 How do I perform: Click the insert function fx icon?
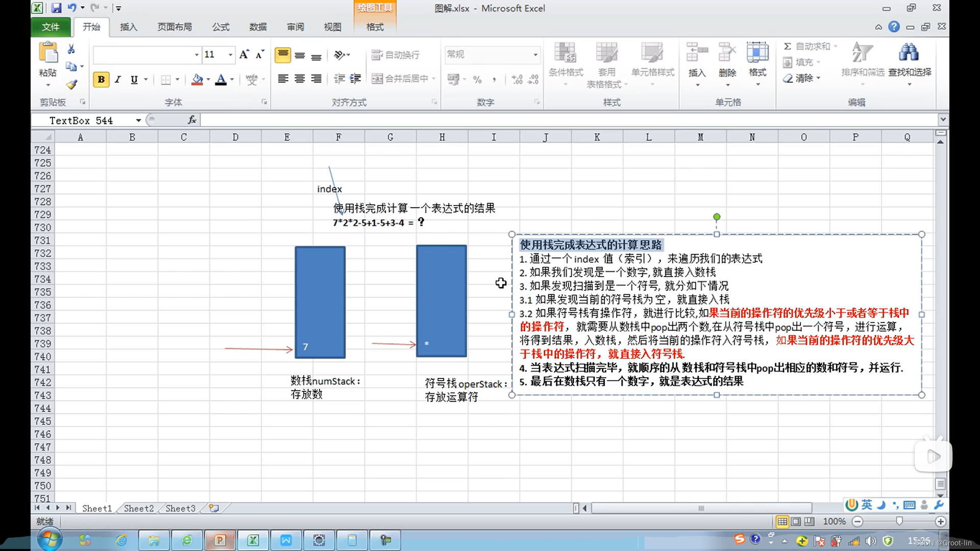click(192, 120)
